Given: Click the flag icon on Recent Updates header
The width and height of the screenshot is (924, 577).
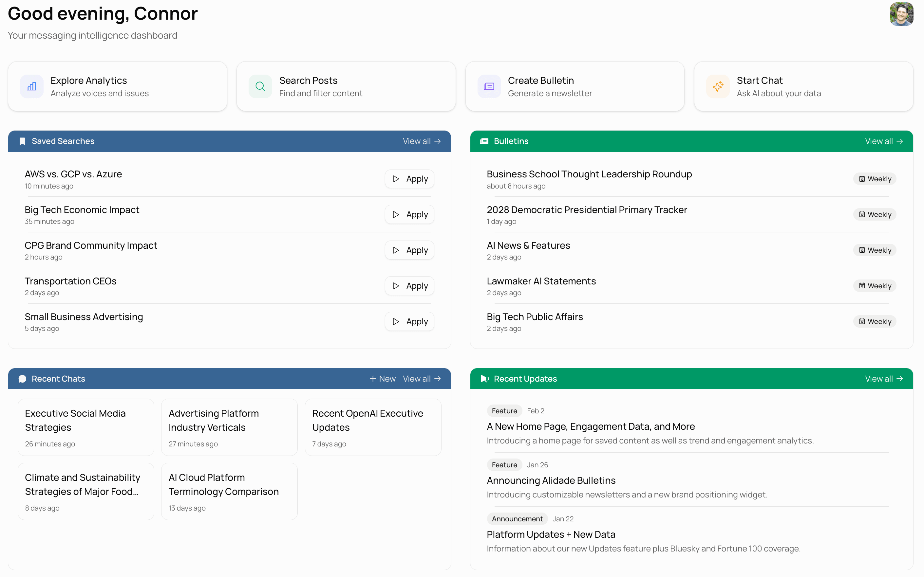Looking at the screenshot, I should click(484, 379).
